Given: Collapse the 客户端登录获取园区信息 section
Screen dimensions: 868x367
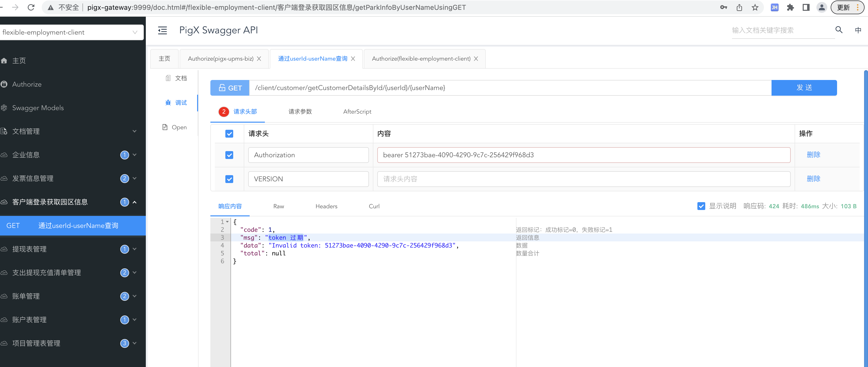Looking at the screenshot, I should [x=135, y=202].
